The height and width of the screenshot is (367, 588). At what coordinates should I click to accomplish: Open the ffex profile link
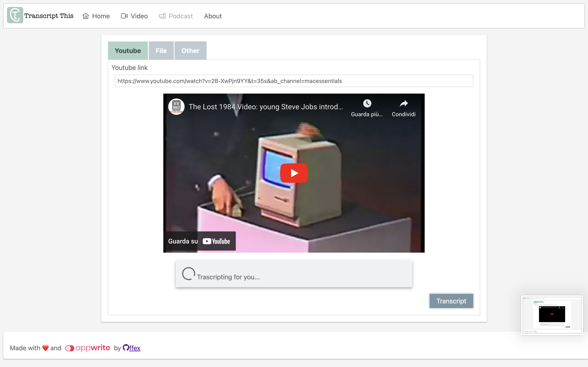135,348
